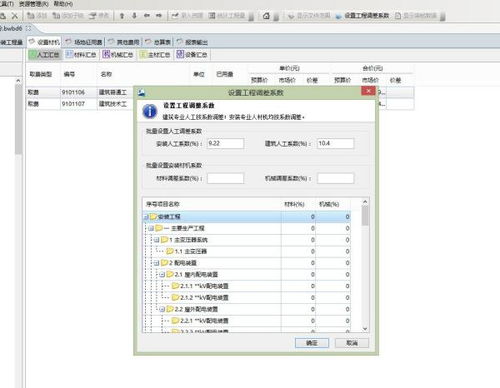Image resolution: width=500 pixels, height=388 pixels.
Task: Click the left arrow toolbar icon
Action: pos(147,16)
